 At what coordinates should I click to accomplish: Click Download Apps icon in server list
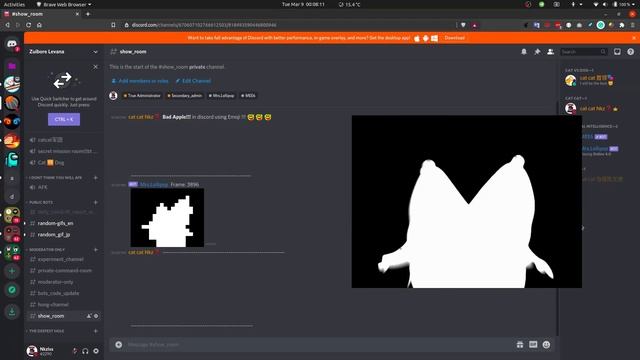click(x=12, y=311)
